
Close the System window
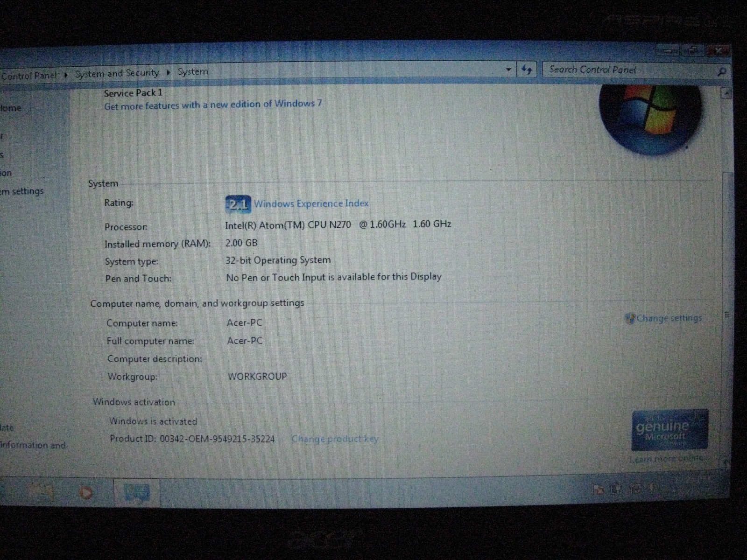718,50
